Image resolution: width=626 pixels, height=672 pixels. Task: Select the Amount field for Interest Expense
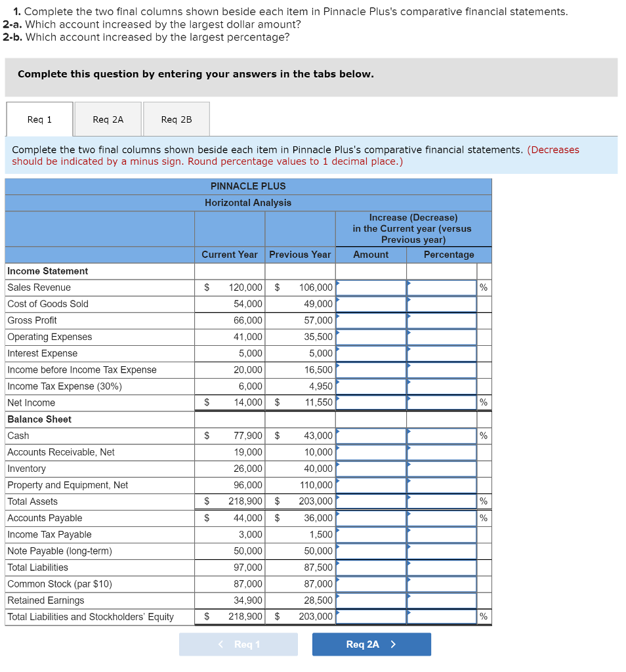click(371, 352)
